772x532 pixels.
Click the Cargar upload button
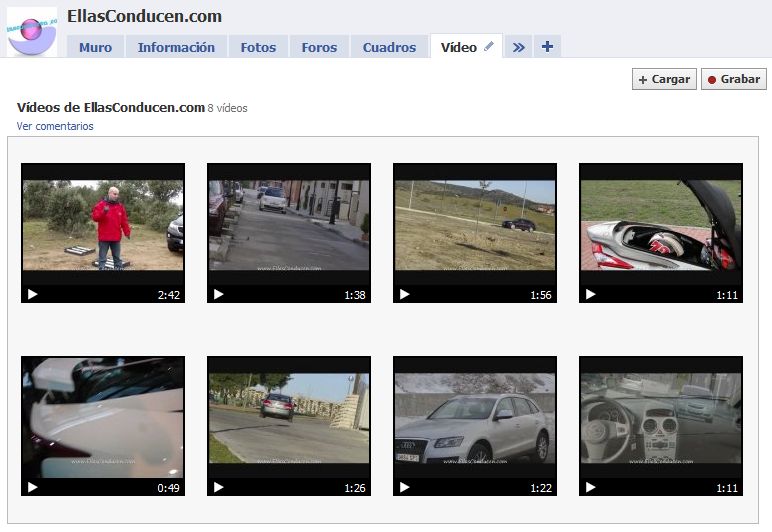point(664,79)
